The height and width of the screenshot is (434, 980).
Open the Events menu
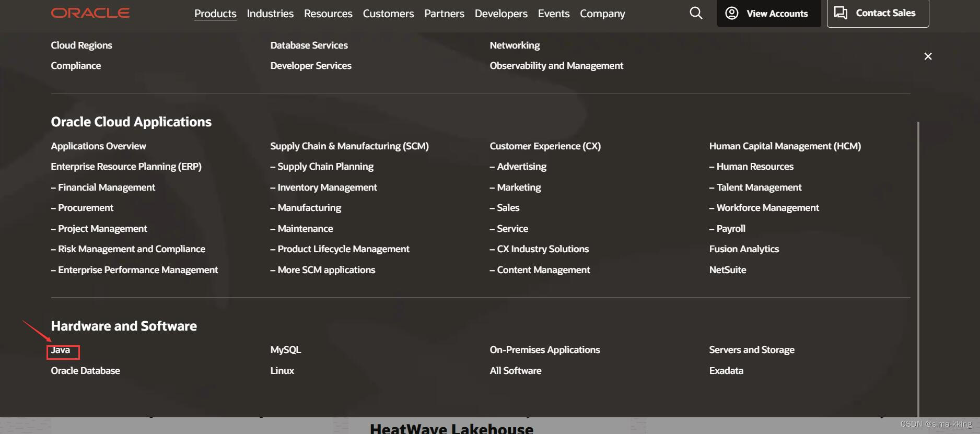[554, 14]
